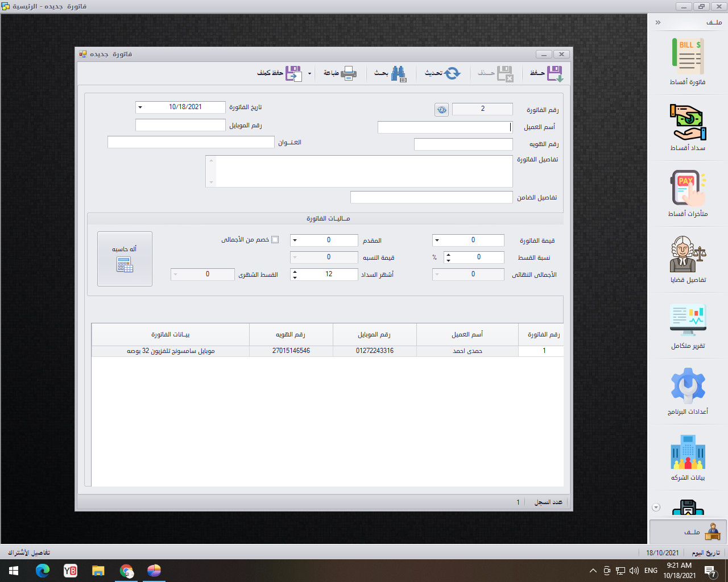Sort by رقم الموبايل column header
Image resolution: width=728 pixels, height=582 pixels.
(x=375, y=335)
